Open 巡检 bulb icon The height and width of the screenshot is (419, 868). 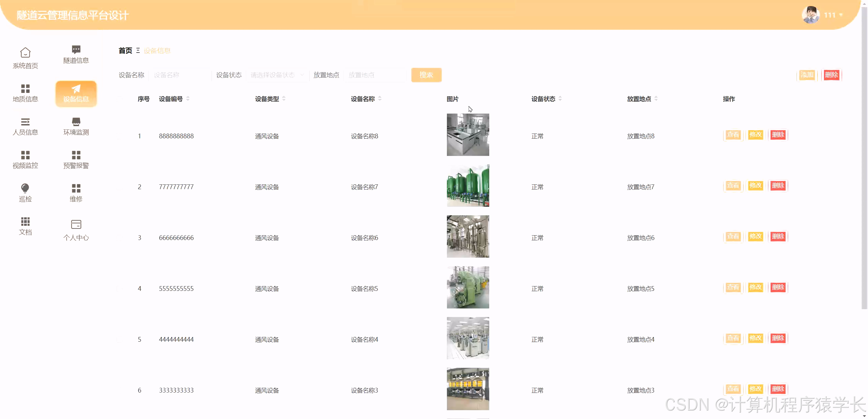point(25,188)
